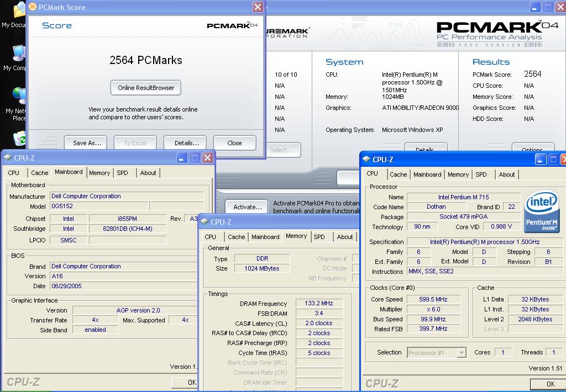
Task: Select CPU tab in processor CPU-Z window
Action: point(373,173)
